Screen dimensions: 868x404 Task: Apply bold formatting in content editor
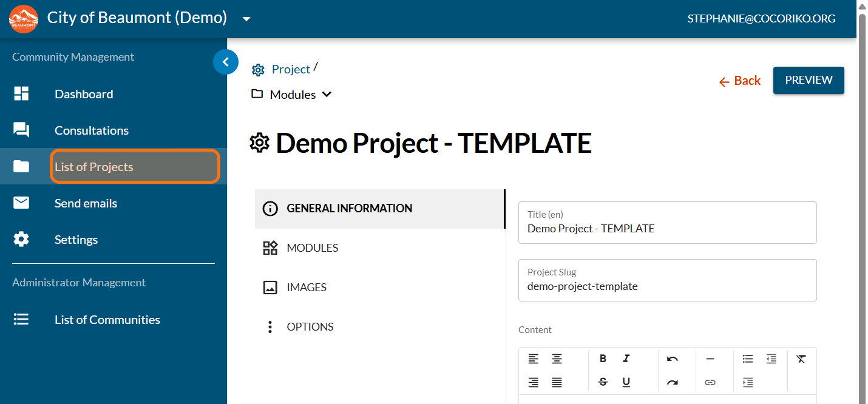click(603, 359)
